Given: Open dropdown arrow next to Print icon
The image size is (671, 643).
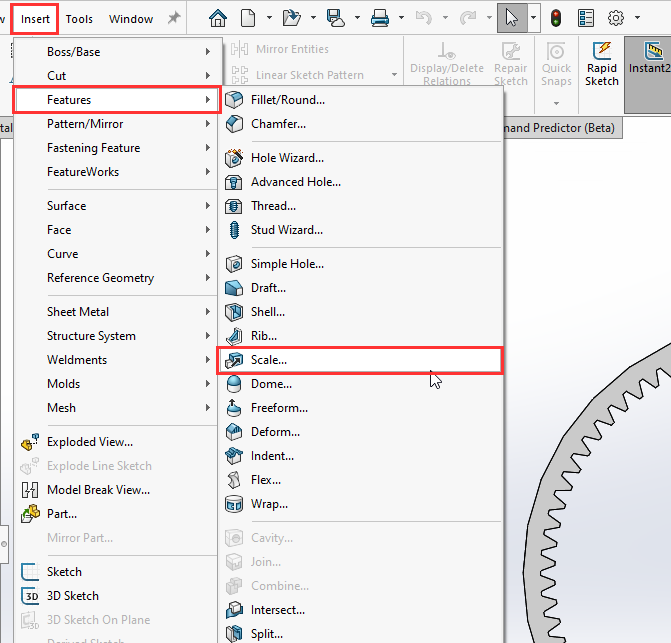Looking at the screenshot, I should click(x=401, y=18).
